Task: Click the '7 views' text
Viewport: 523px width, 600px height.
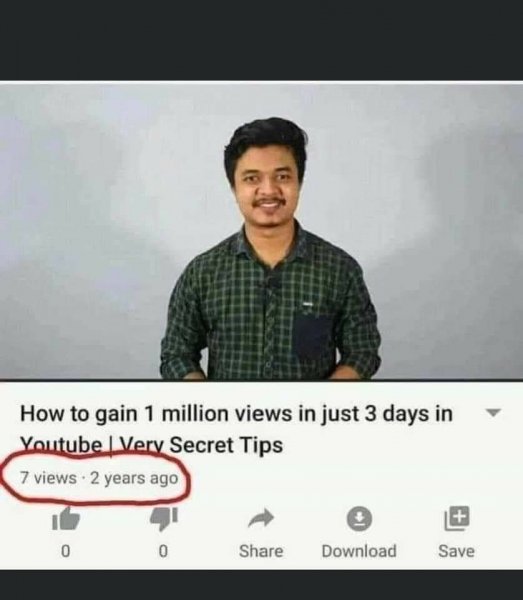Action: pyautogui.click(x=48, y=478)
